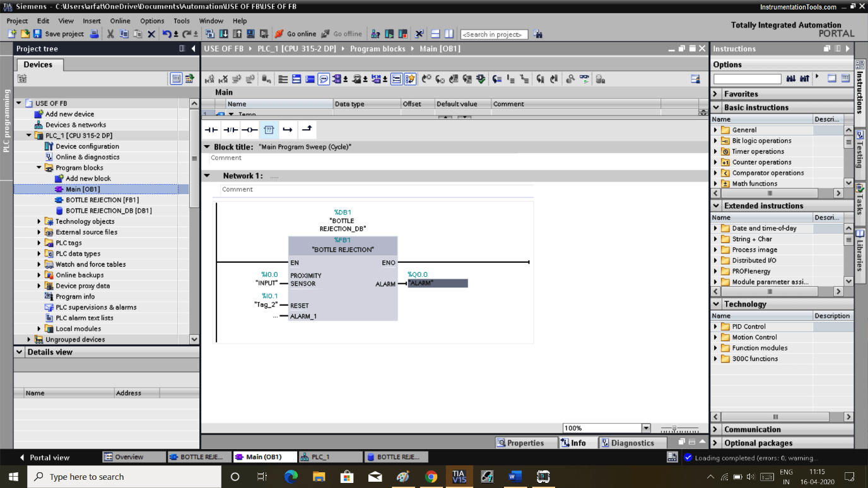Click the Split editor vertically icon

point(449,34)
